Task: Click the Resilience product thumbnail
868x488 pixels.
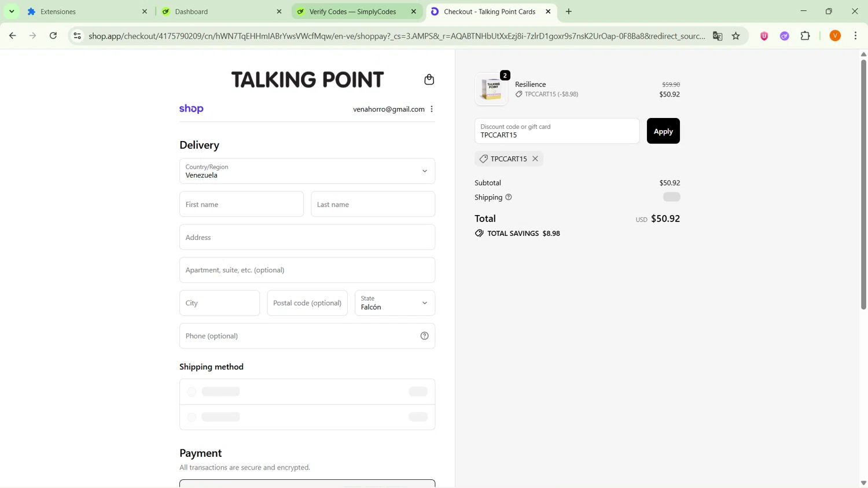Action: (x=491, y=89)
